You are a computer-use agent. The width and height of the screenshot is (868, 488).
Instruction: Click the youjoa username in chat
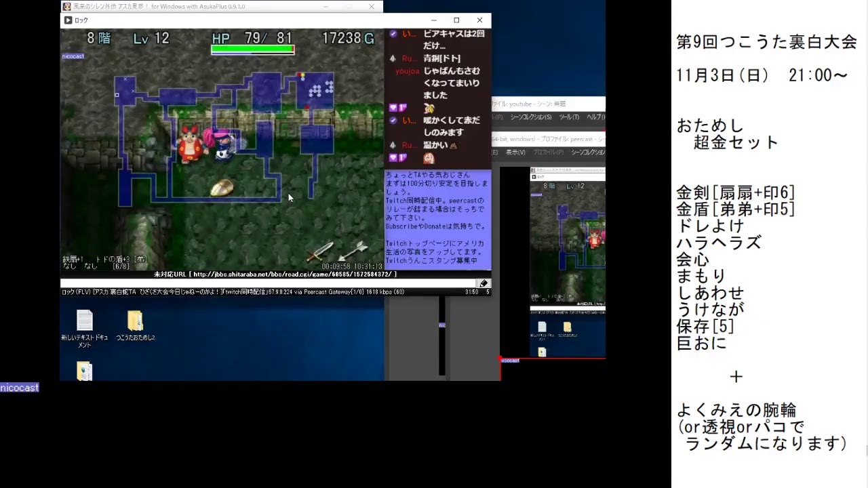click(408, 70)
